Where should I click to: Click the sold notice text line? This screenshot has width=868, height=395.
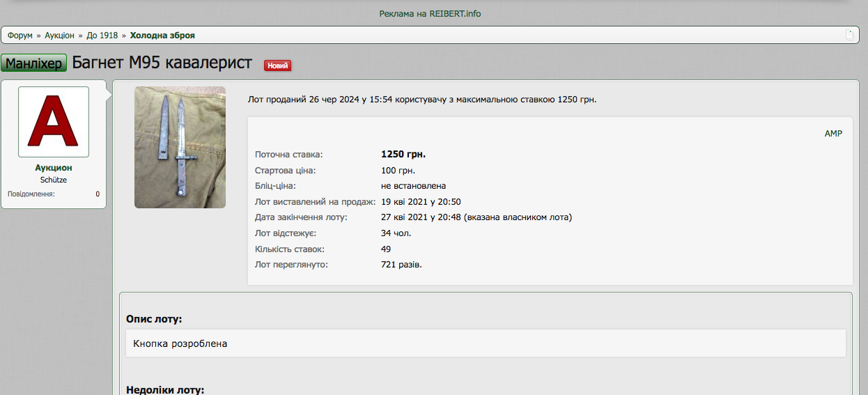[422, 100]
